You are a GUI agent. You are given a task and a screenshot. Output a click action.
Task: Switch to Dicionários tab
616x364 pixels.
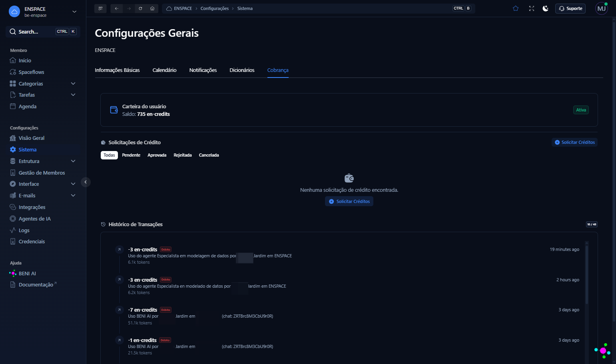coord(242,70)
